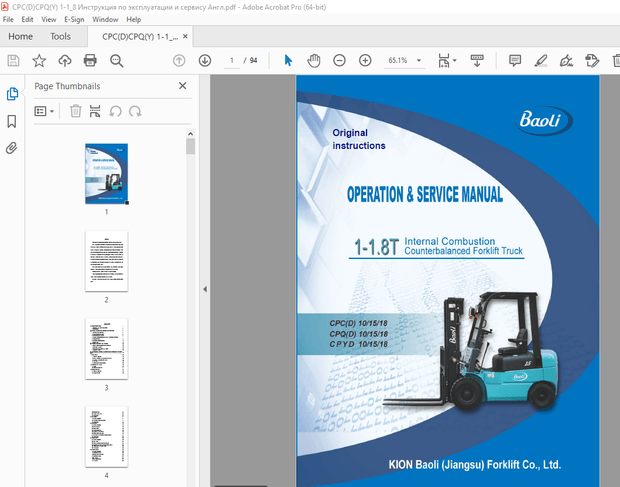Click the print pages thumbnail icon
The image size is (620, 487).
[x=95, y=111]
